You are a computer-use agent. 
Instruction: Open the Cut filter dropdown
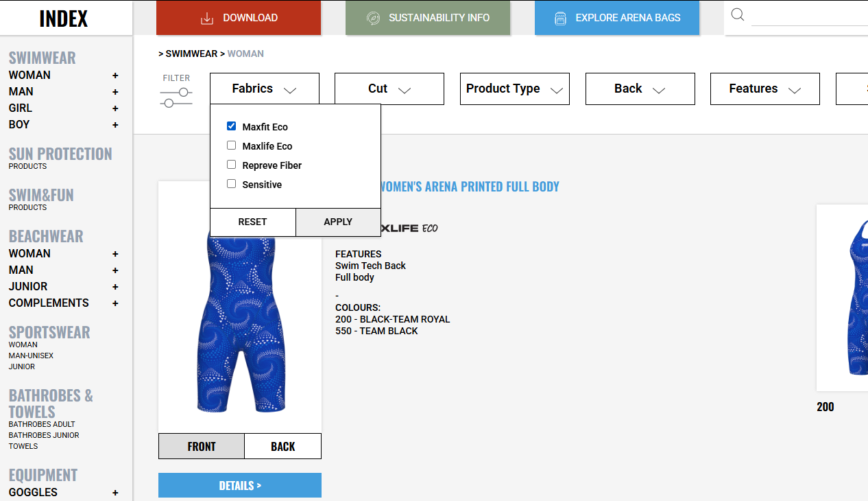(x=389, y=89)
